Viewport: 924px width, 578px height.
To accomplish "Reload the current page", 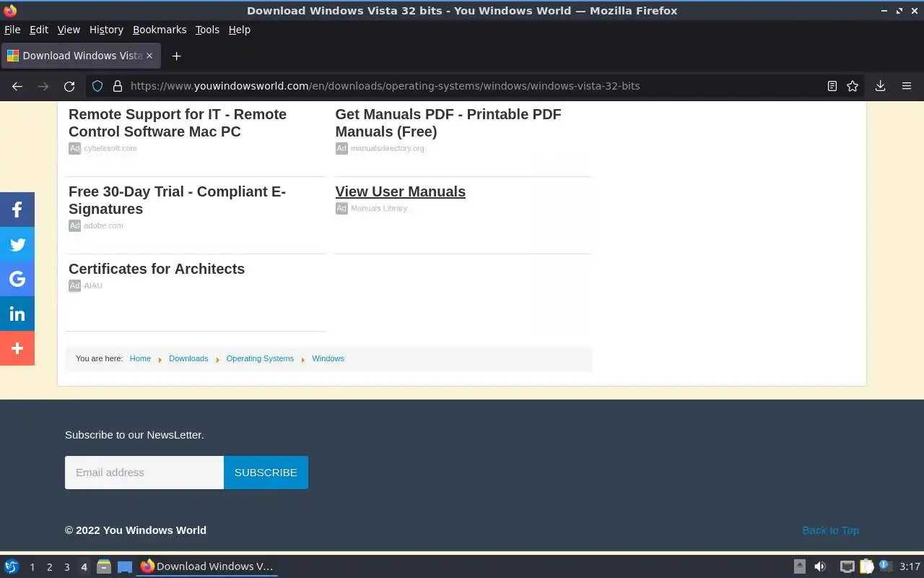I will coord(69,86).
